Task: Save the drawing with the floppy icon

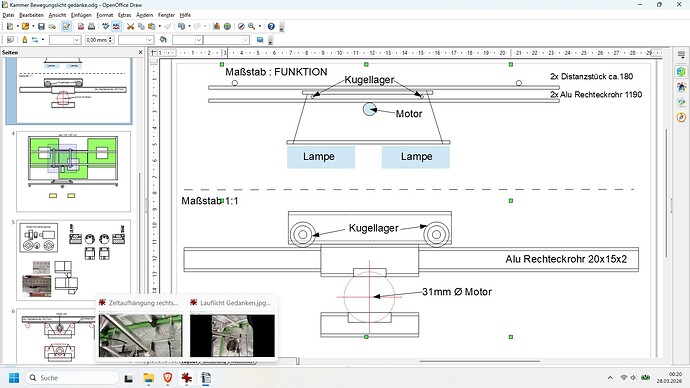Action: [41, 26]
